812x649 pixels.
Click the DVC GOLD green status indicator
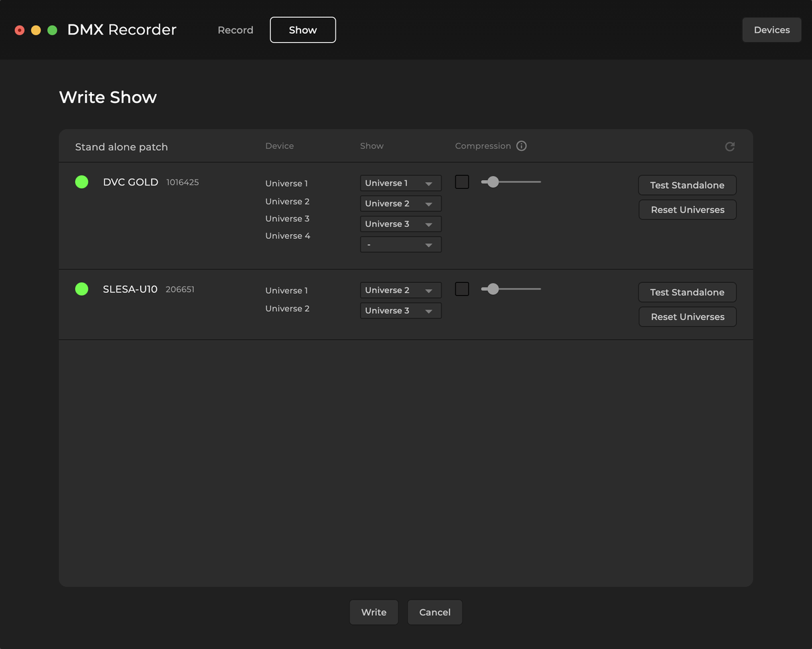(82, 182)
